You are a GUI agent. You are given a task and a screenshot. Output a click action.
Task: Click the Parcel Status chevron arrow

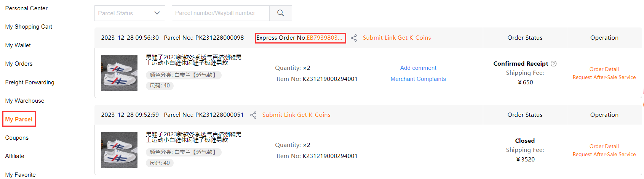[157, 13]
